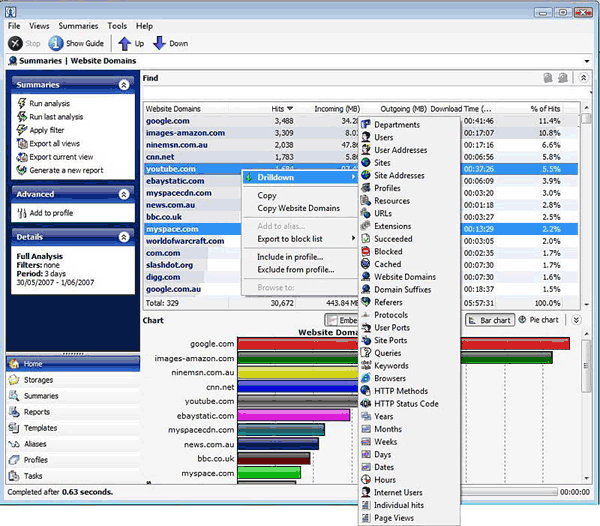Open the Tools menu
Screen dimensions: 600x526
pyautogui.click(x=117, y=26)
